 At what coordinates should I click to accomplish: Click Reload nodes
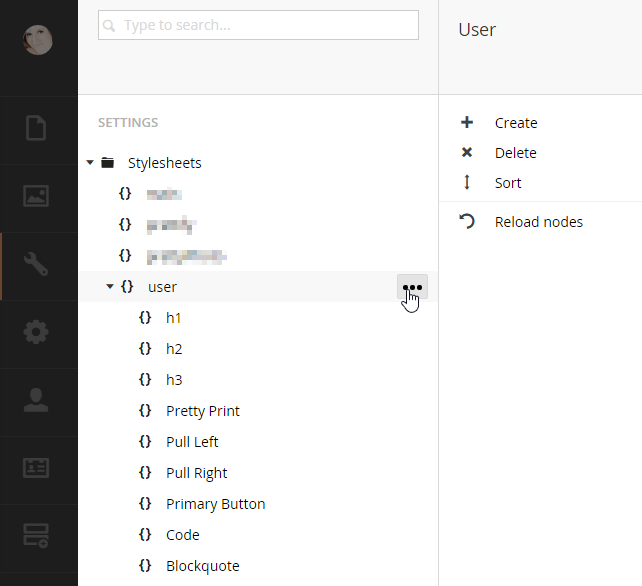pos(538,222)
